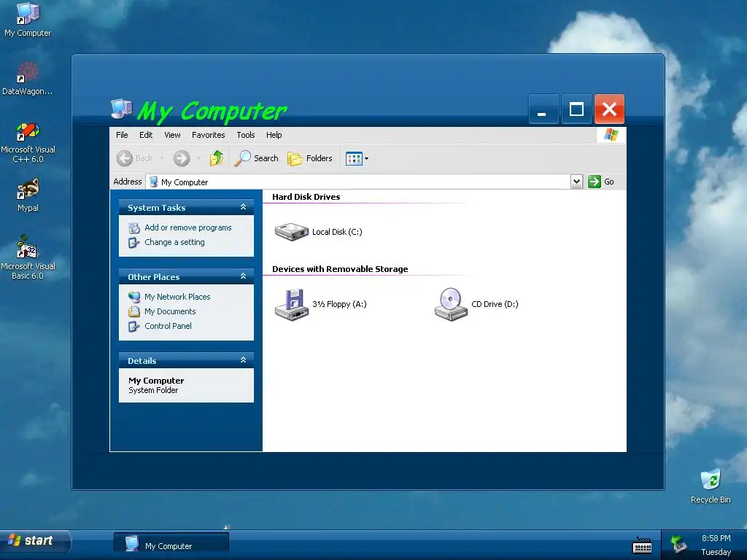Open the File menu

tap(122, 135)
